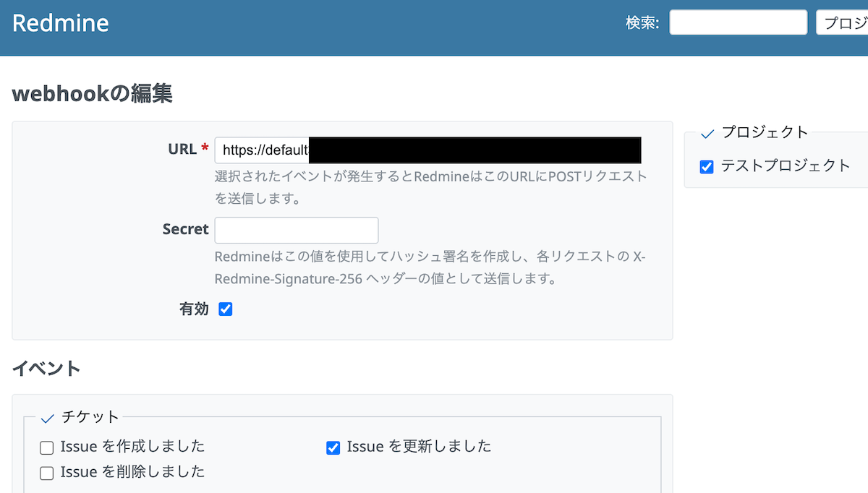Focus the 検索 search box
This screenshot has width=868, height=493.
tap(738, 22)
